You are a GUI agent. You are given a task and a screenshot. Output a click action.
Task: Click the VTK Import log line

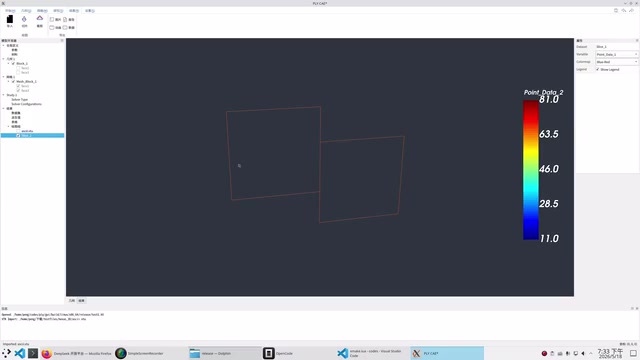click(x=44, y=319)
